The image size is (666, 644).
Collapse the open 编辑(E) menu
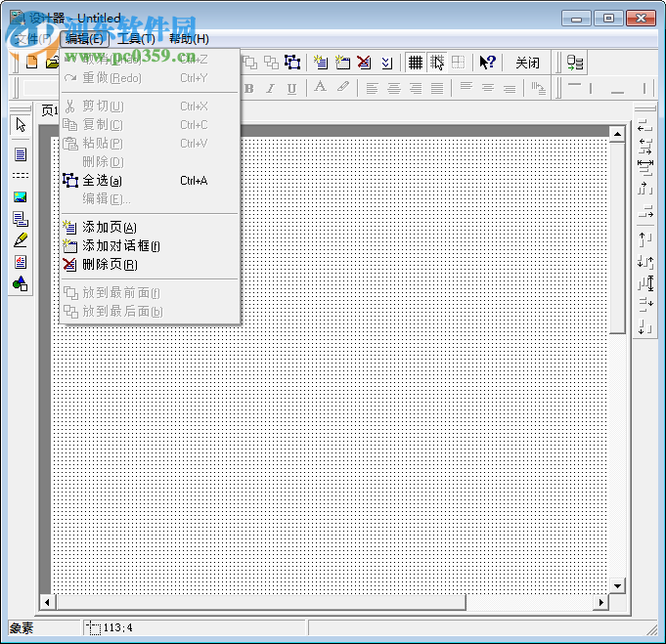[x=84, y=39]
